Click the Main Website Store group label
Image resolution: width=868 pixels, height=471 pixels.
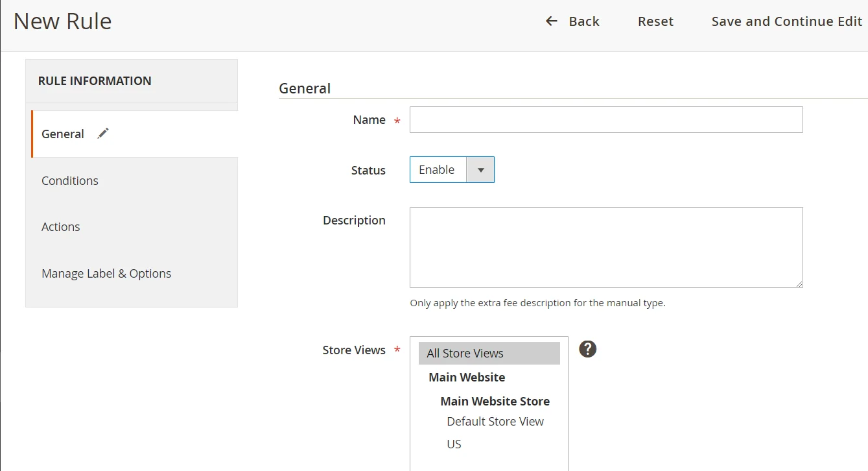pyautogui.click(x=495, y=401)
